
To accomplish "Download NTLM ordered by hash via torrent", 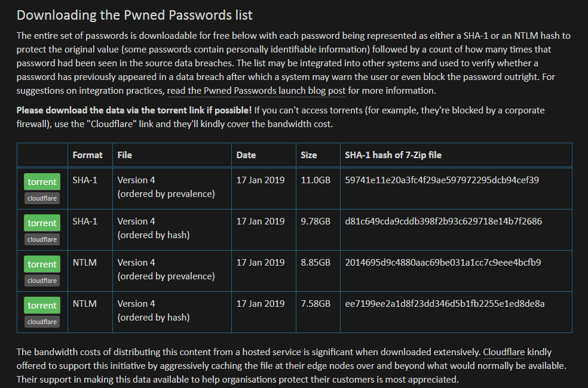I will click(x=42, y=305).
